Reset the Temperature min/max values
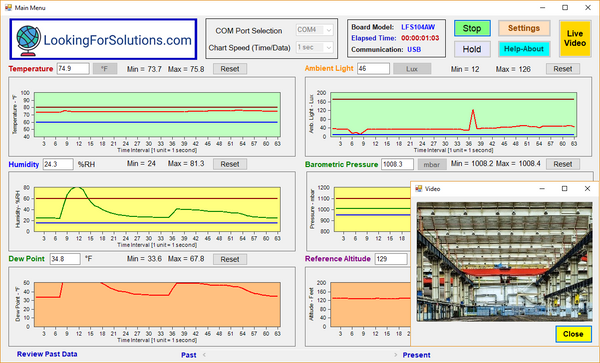This screenshot has height=363, width=600. click(230, 69)
